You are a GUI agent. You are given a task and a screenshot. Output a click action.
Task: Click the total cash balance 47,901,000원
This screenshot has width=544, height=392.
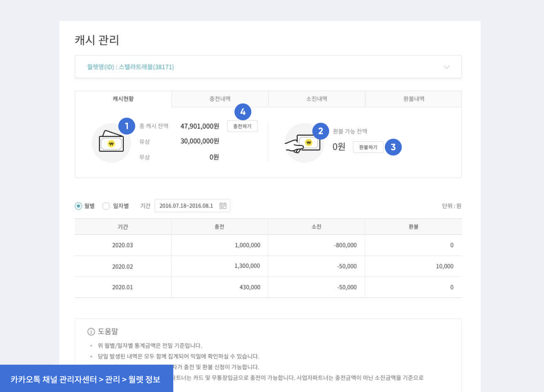(x=200, y=126)
